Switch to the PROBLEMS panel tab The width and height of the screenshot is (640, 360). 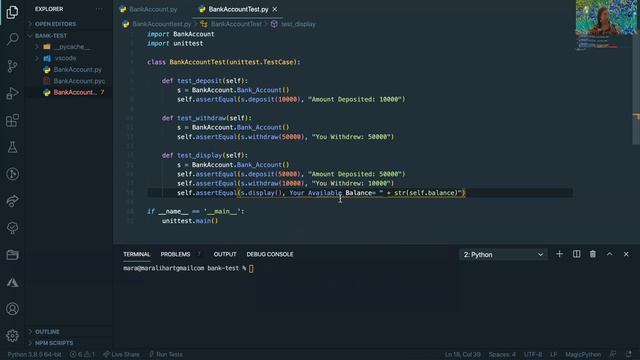pyautogui.click(x=175, y=254)
